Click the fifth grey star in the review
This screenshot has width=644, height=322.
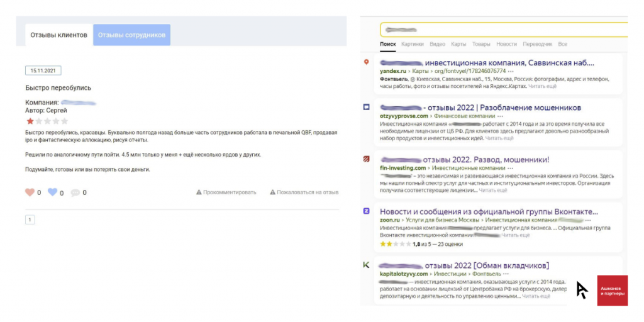tap(65, 121)
